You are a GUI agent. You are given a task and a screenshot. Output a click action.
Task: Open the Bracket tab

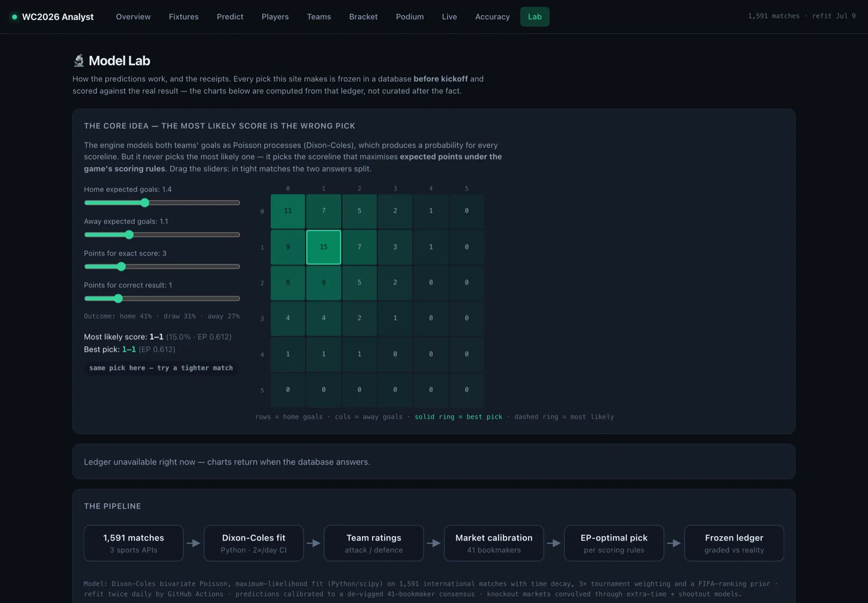tap(363, 17)
